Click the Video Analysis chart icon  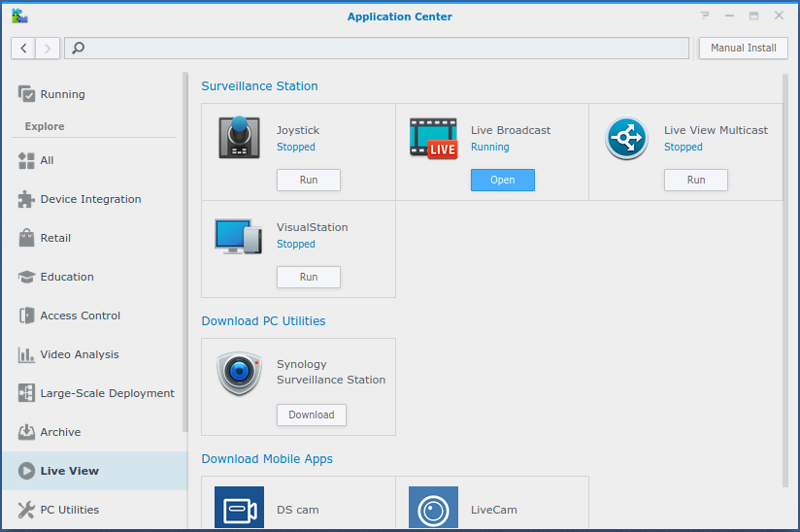click(x=26, y=354)
